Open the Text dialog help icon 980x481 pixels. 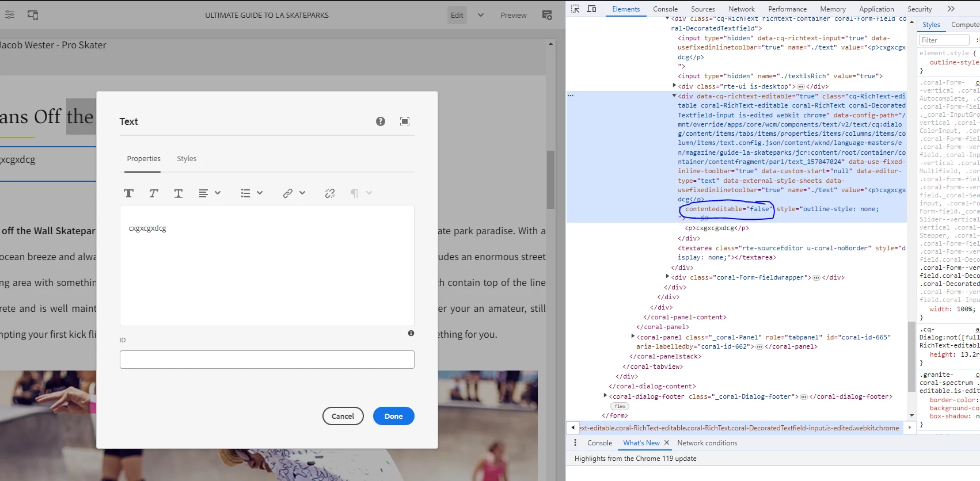click(381, 121)
